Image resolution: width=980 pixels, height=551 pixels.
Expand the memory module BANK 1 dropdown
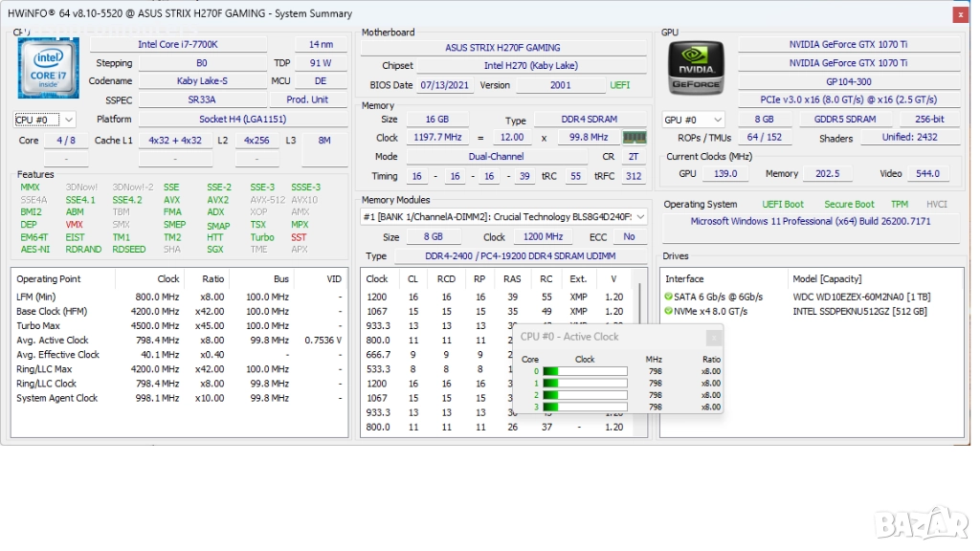pyautogui.click(x=640, y=217)
